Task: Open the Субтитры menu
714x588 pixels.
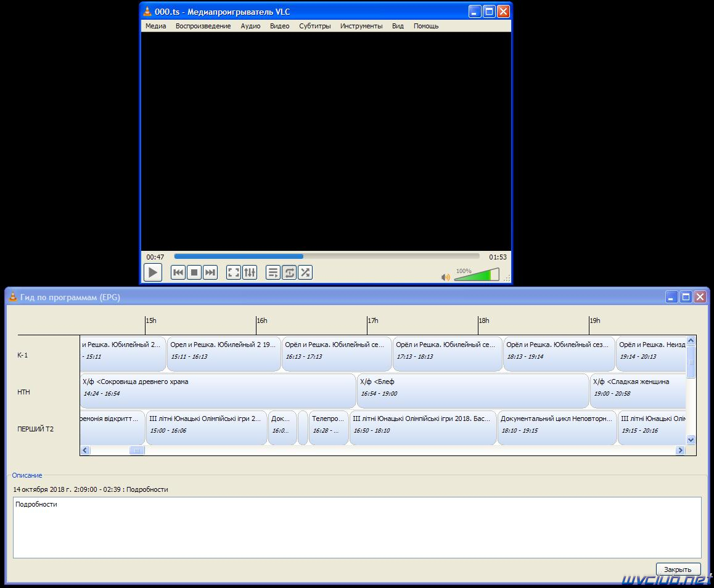Action: coord(314,26)
